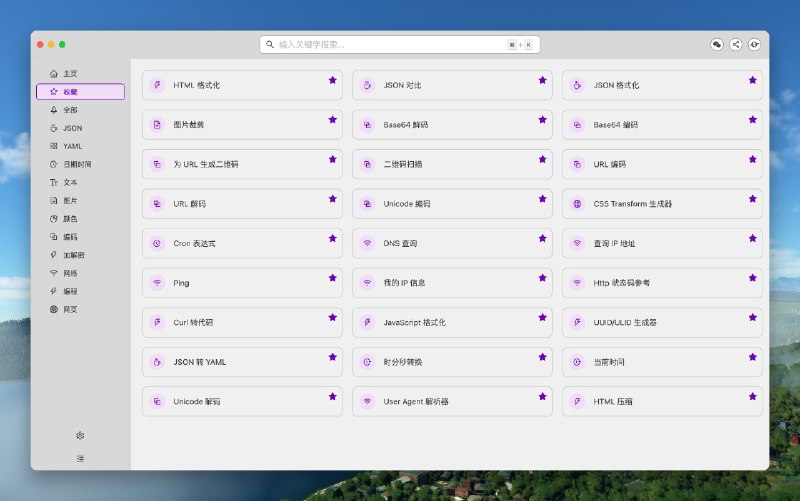The image size is (800, 501).
Task: Click the Ping tool's wifi icon
Action: pyautogui.click(x=157, y=283)
